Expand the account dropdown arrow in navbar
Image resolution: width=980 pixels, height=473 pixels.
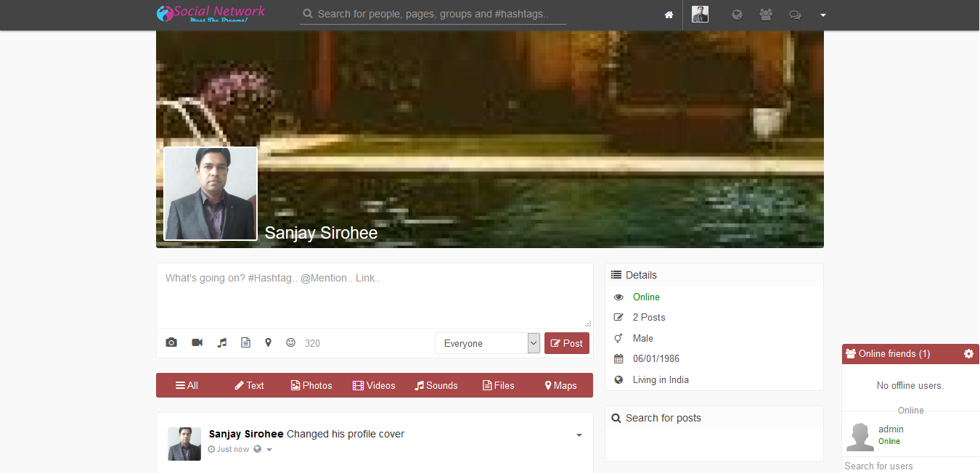click(x=822, y=15)
